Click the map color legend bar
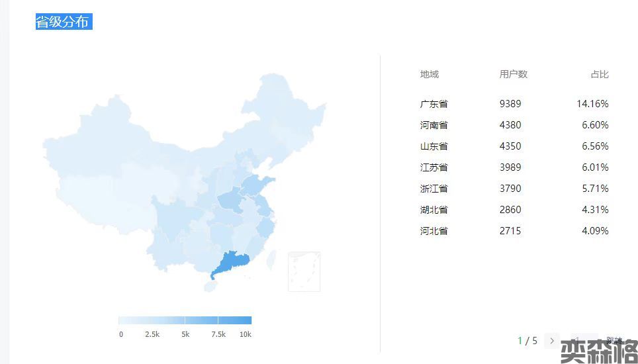 point(185,320)
